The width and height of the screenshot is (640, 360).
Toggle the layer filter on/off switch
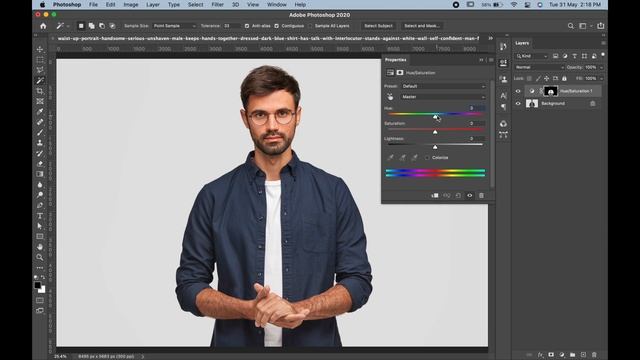click(x=603, y=55)
